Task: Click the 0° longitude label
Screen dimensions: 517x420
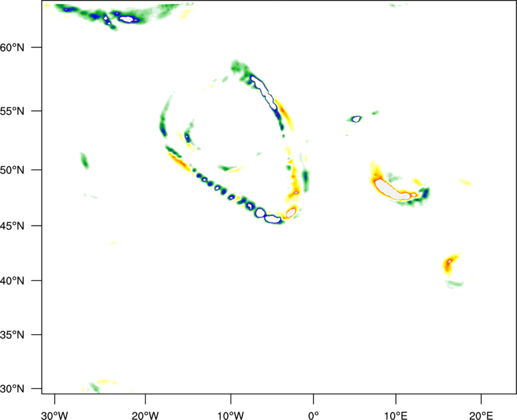Action: 313,415
